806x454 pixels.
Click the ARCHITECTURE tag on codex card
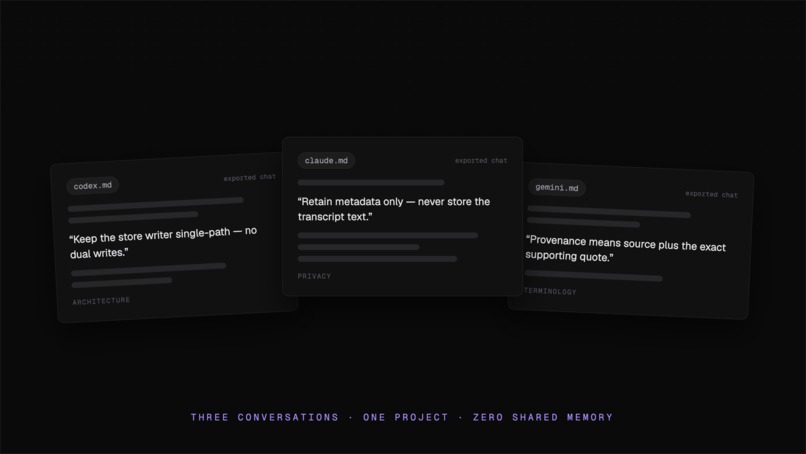101,301
